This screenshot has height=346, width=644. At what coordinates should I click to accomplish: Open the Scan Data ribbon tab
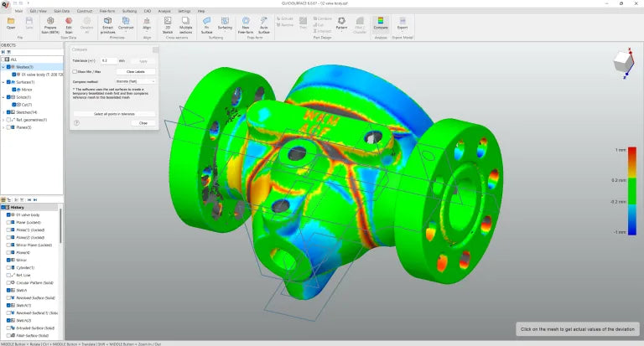61,11
